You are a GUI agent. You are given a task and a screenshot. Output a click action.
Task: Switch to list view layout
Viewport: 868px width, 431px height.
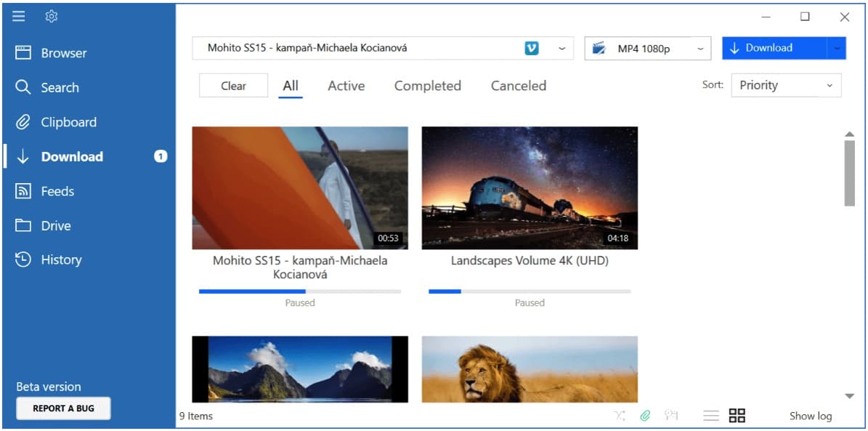coord(710,415)
